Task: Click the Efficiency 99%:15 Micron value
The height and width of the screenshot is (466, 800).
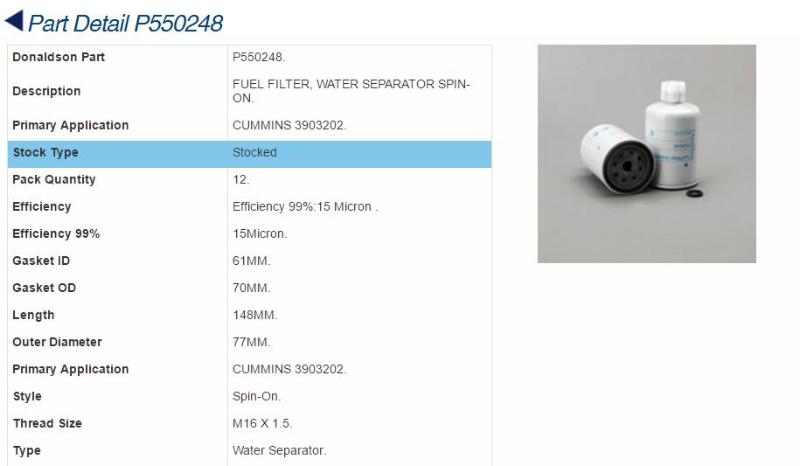Action: (x=305, y=207)
